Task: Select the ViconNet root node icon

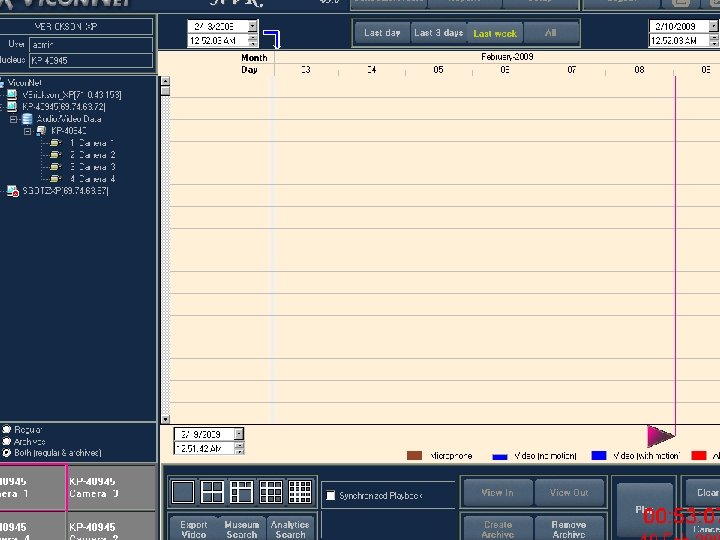Action: pos(1,83)
